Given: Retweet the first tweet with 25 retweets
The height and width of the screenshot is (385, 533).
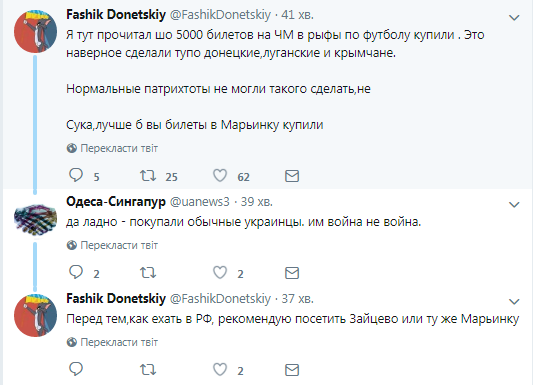Looking at the screenshot, I should (148, 176).
